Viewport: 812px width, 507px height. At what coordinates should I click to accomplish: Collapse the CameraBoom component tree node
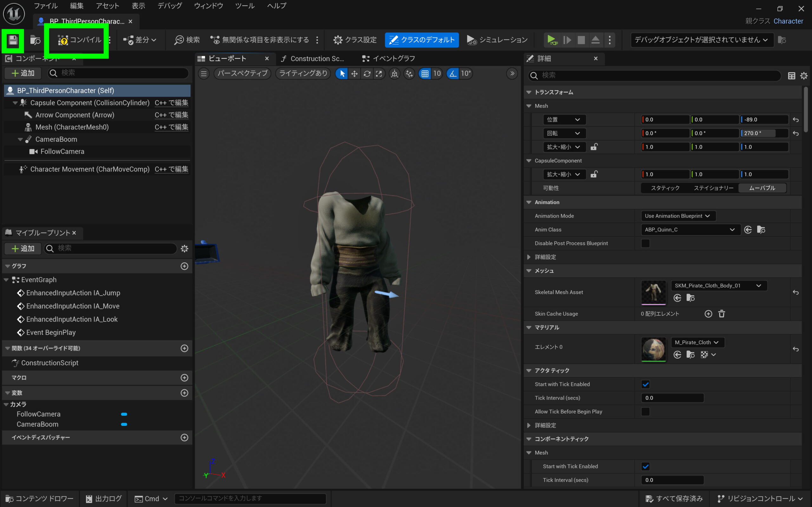tap(20, 139)
